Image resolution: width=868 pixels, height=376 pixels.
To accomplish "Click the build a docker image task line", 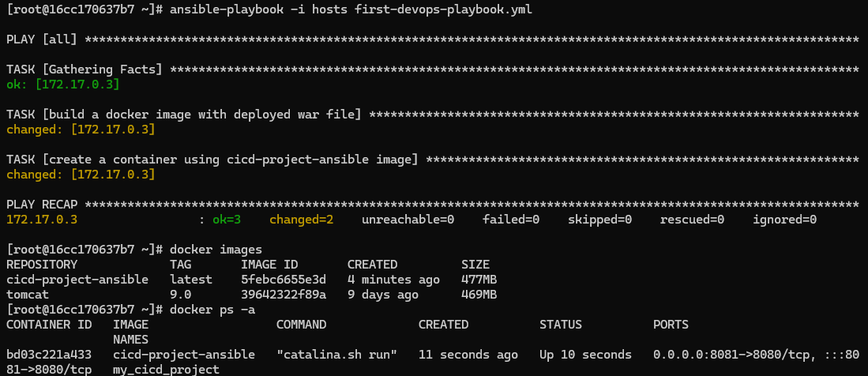I will pyautogui.click(x=183, y=115).
